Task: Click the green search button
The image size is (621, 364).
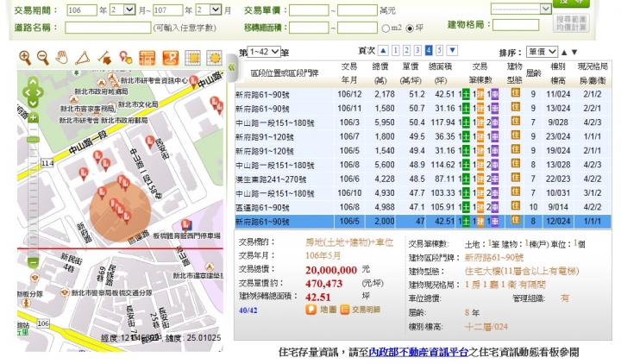Action: [x=571, y=3]
